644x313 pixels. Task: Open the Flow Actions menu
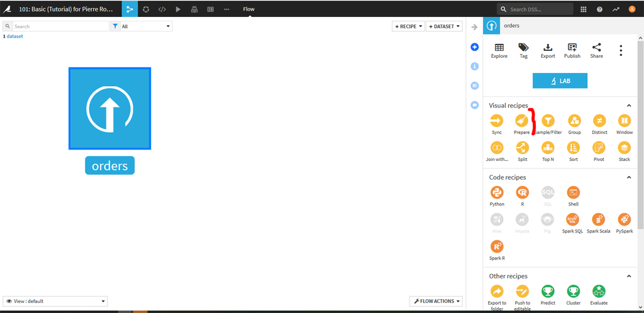point(435,301)
